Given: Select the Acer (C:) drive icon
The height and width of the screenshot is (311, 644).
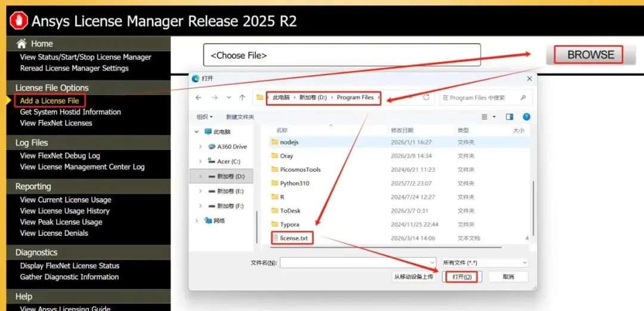Looking at the screenshot, I should pos(212,161).
